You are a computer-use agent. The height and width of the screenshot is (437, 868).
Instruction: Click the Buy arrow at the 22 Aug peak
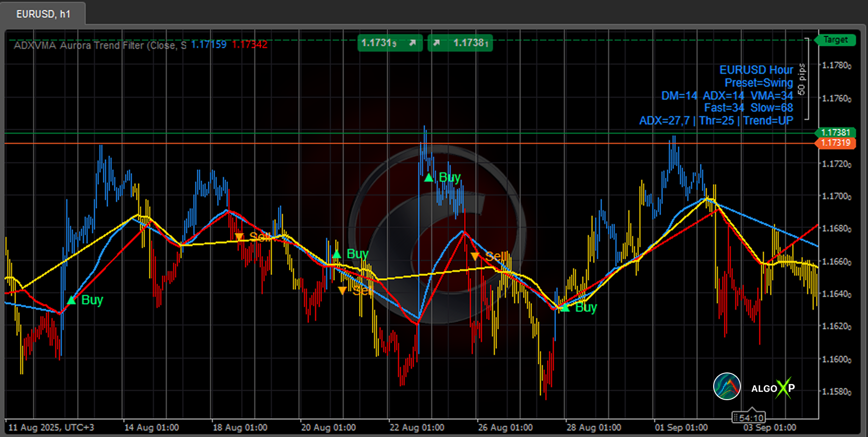429,177
